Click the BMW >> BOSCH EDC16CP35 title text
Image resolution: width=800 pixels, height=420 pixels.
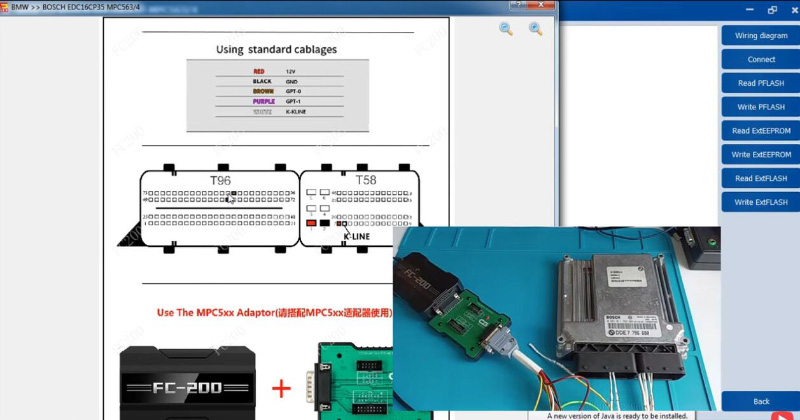point(76,7)
